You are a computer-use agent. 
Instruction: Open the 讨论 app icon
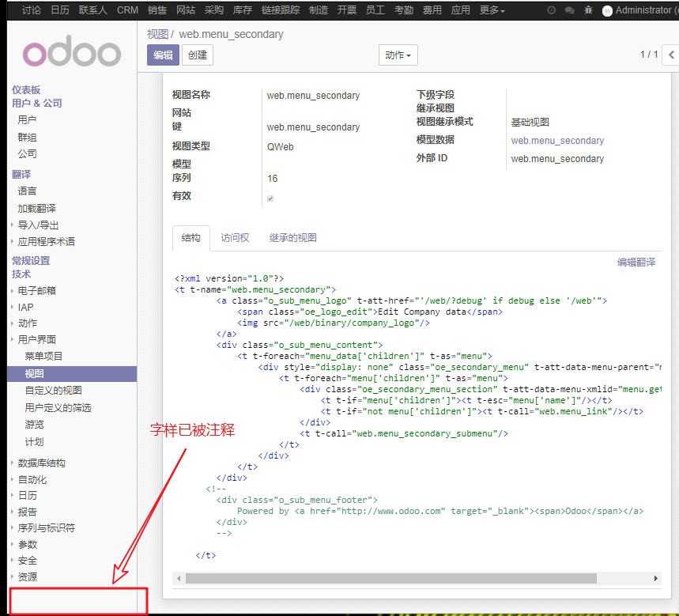31,10
